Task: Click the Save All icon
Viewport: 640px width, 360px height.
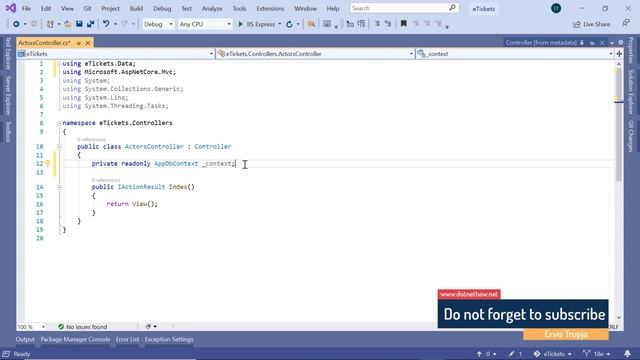Action: 91,24
